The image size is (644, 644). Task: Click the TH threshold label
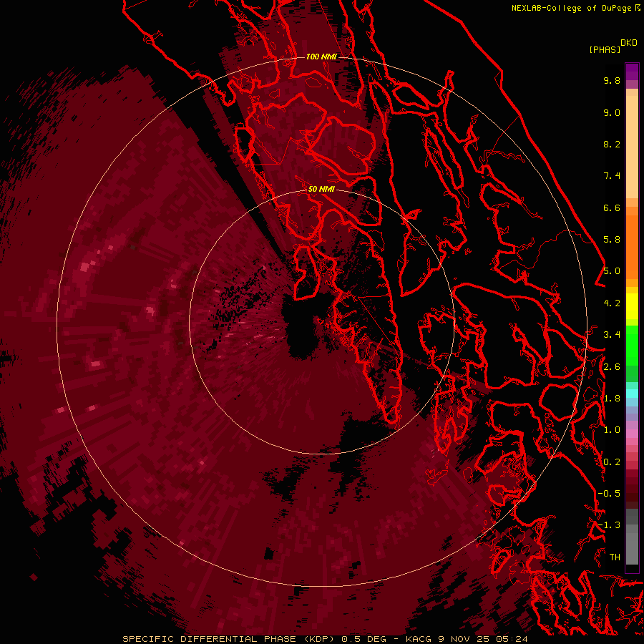click(615, 557)
